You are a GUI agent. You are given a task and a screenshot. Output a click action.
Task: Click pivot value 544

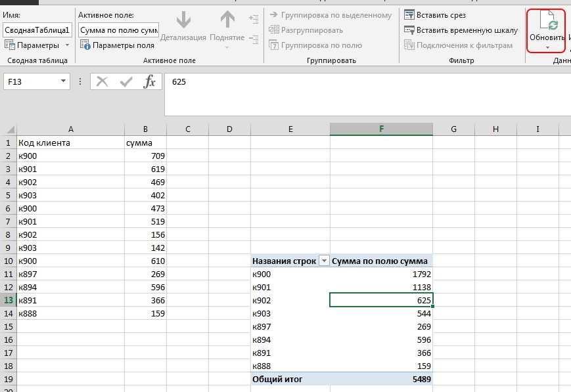pos(381,313)
